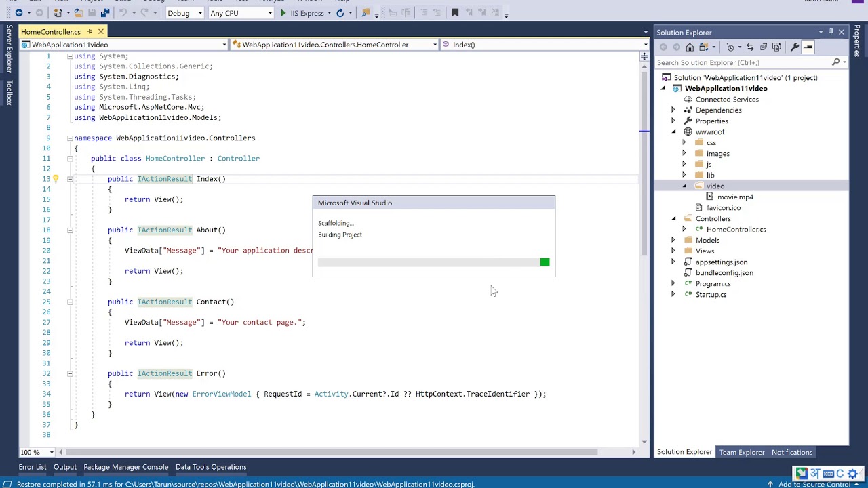Expand the Dependencies node

[x=673, y=110]
